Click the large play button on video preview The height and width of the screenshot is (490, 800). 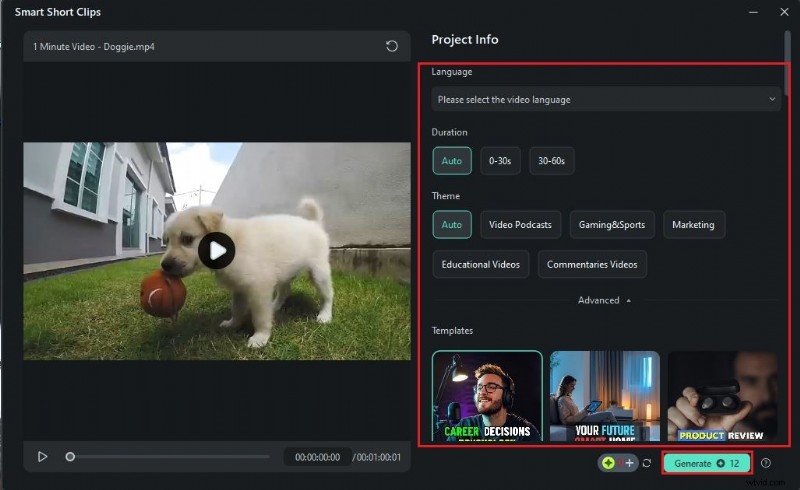(217, 250)
